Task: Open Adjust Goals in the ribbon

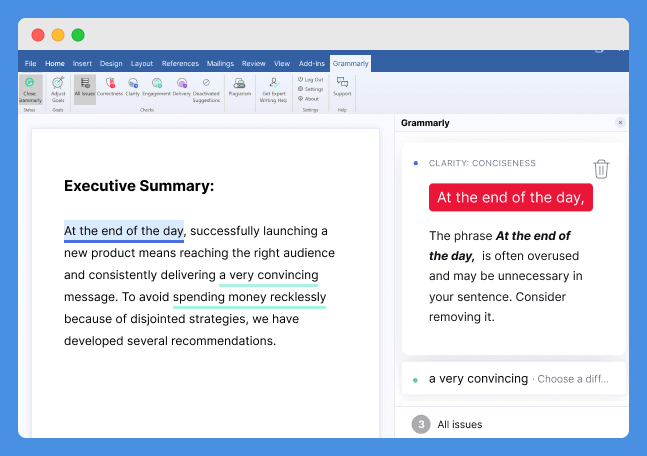Action: click(x=58, y=90)
